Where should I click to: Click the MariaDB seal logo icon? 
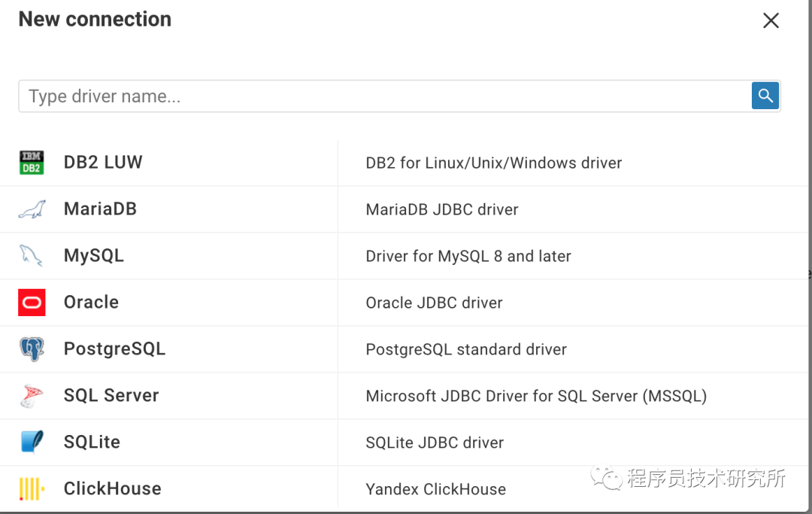(x=31, y=208)
